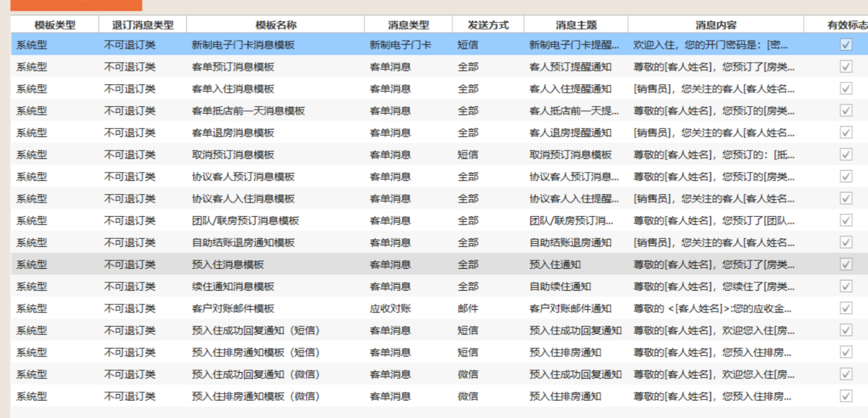Select 协议客人预订消息模板 in the list
Image resolution: width=868 pixels, height=418 pixels.
(243, 177)
